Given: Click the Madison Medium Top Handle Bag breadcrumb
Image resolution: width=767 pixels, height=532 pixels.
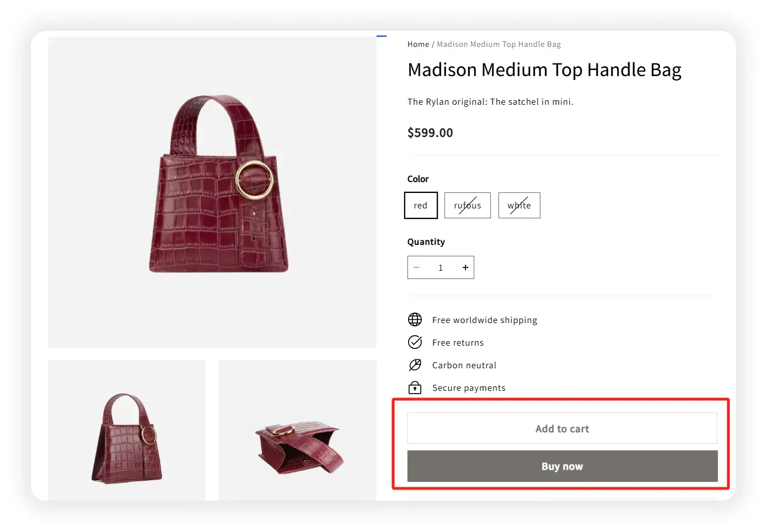Looking at the screenshot, I should (498, 44).
